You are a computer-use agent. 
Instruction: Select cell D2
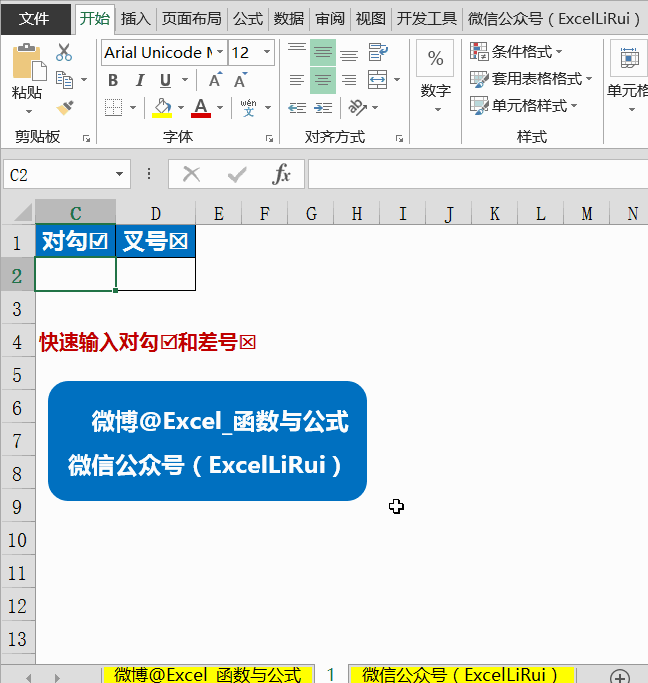(x=155, y=274)
